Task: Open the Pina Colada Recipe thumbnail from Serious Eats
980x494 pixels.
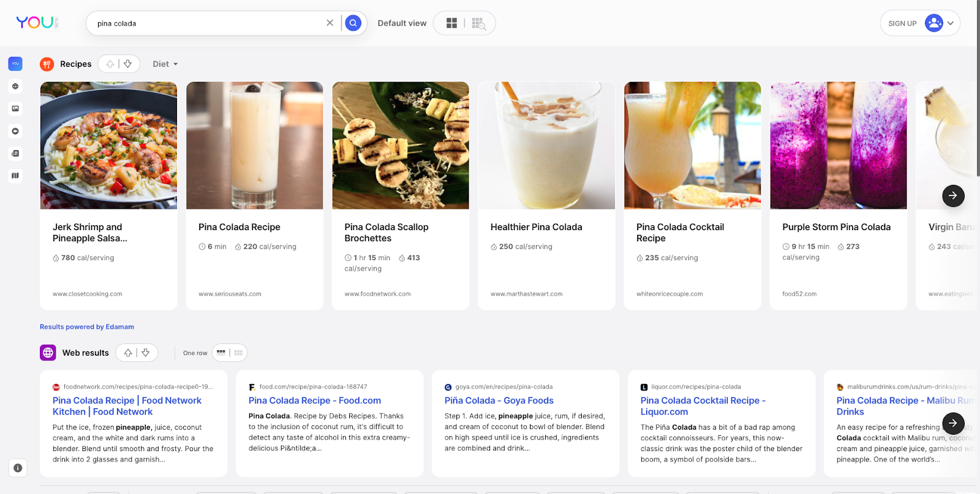Action: click(x=254, y=145)
